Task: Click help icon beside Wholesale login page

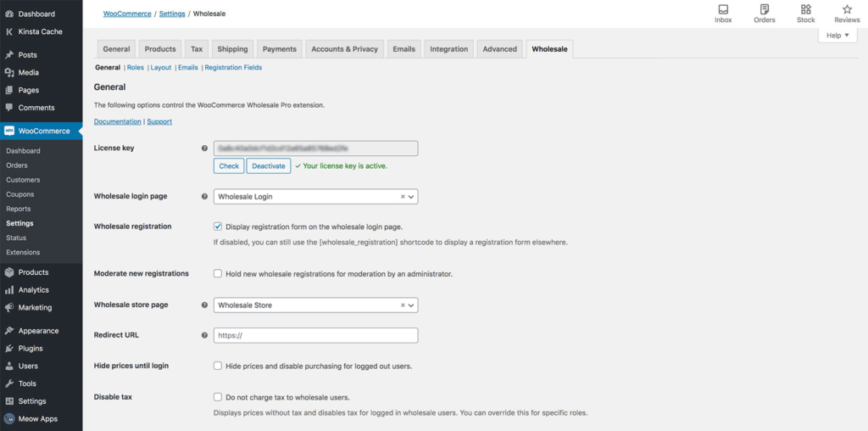Action: click(204, 197)
